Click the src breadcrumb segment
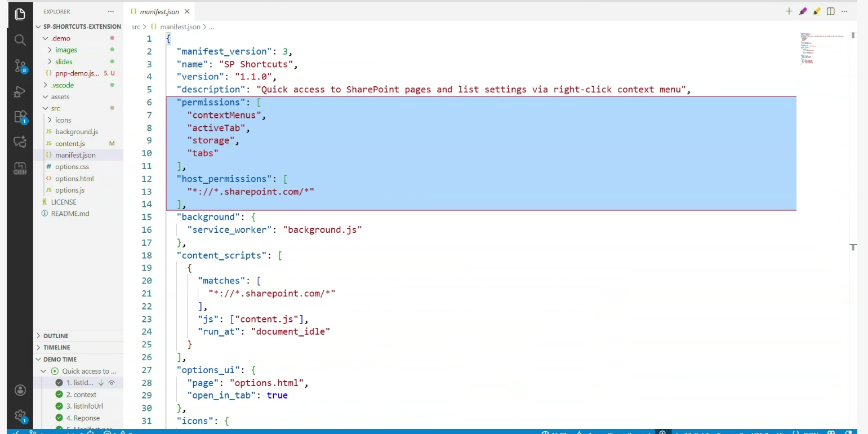 coord(136,26)
